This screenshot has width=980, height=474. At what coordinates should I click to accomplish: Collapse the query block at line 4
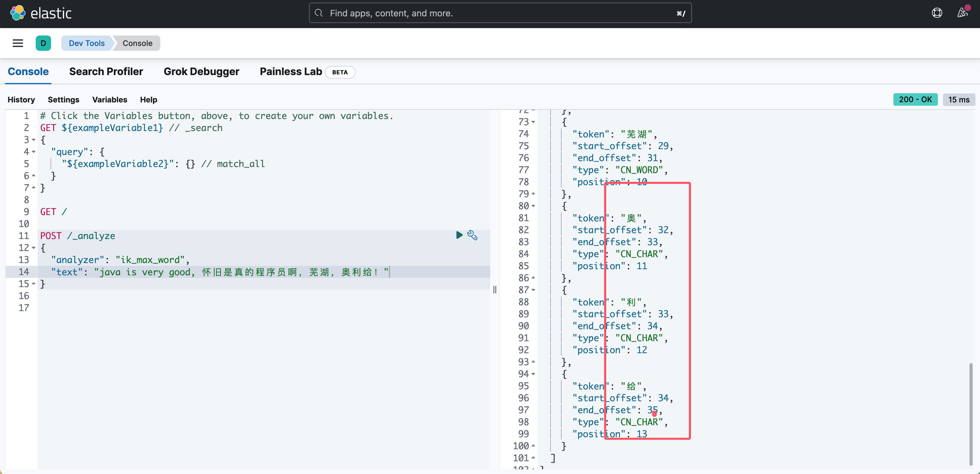pyautogui.click(x=33, y=152)
